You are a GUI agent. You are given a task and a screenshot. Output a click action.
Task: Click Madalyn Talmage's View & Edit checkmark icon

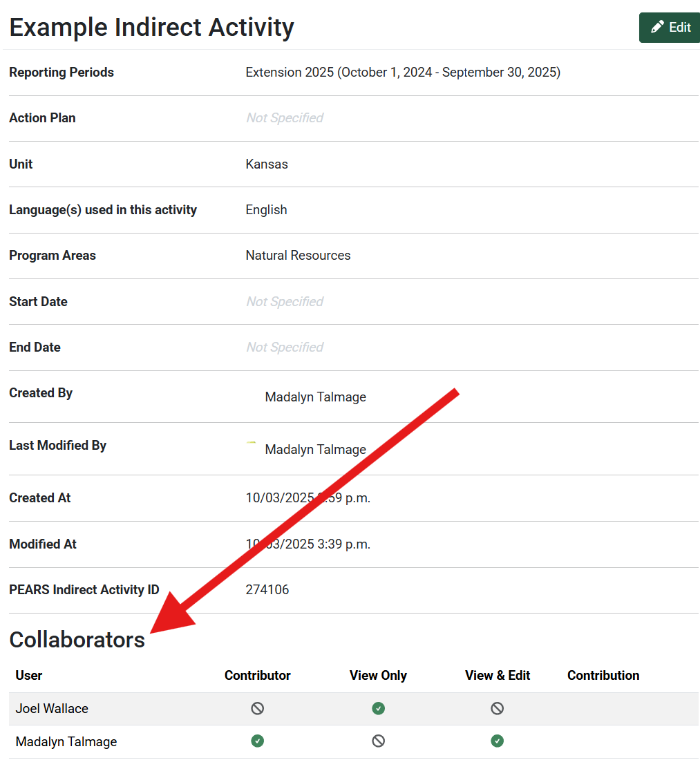(497, 741)
